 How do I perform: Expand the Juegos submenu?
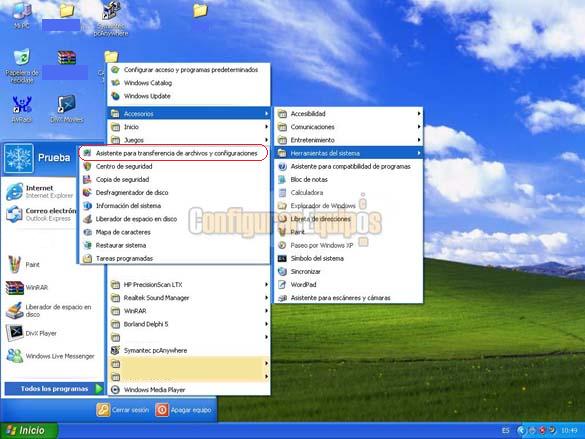click(x=189, y=140)
